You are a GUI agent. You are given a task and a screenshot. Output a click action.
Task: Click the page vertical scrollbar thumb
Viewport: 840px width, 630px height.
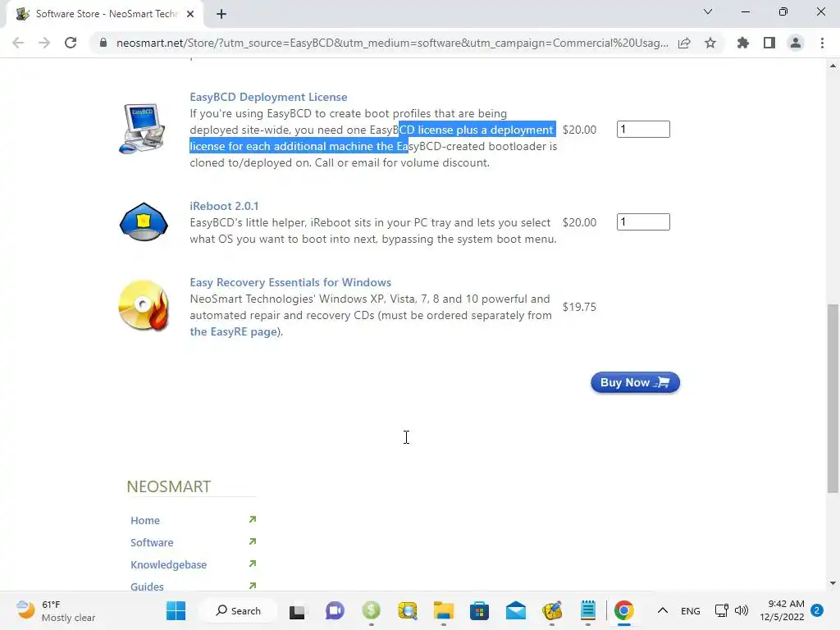tap(833, 399)
